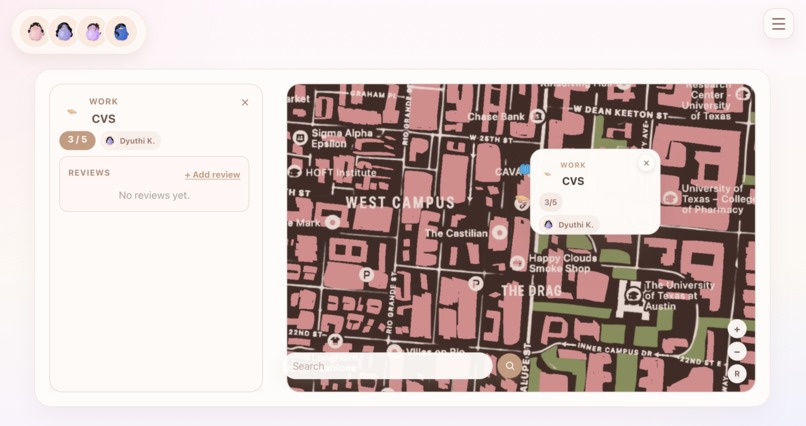
Task: Select the pink avatar in the top bar
Action: (x=35, y=32)
